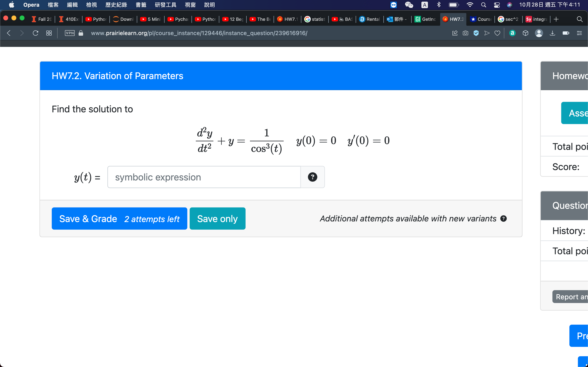Click the new variants info question icon
This screenshot has height=367, width=588.
click(x=503, y=218)
